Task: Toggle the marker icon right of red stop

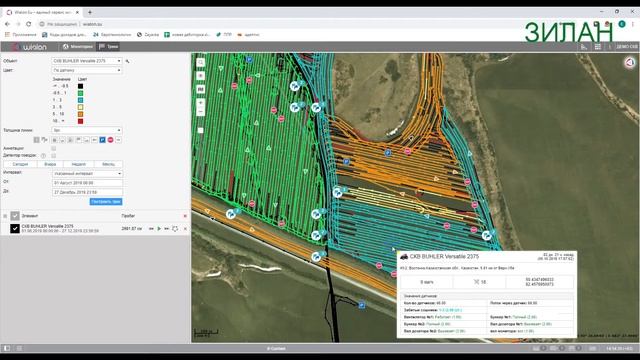Action: (x=118, y=140)
